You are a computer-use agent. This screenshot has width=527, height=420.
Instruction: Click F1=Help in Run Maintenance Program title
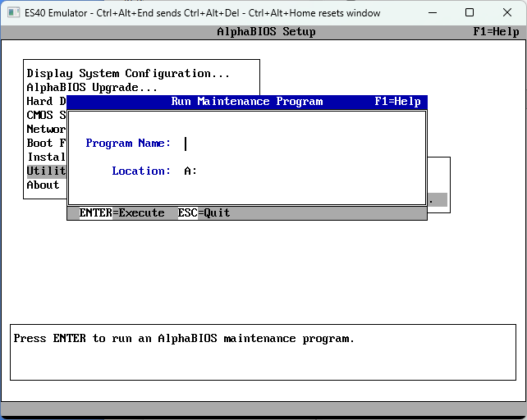[397, 102]
